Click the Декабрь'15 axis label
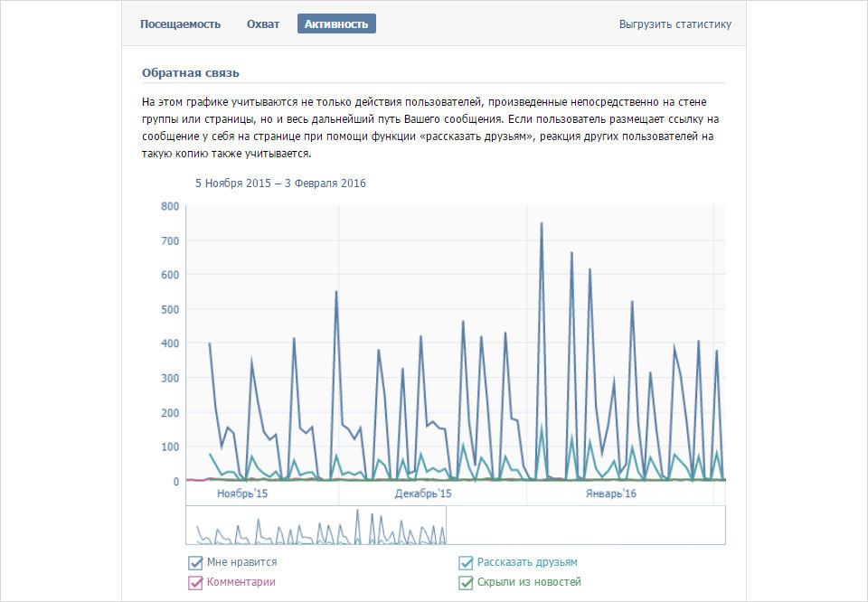The height and width of the screenshot is (602, 868). (x=423, y=494)
